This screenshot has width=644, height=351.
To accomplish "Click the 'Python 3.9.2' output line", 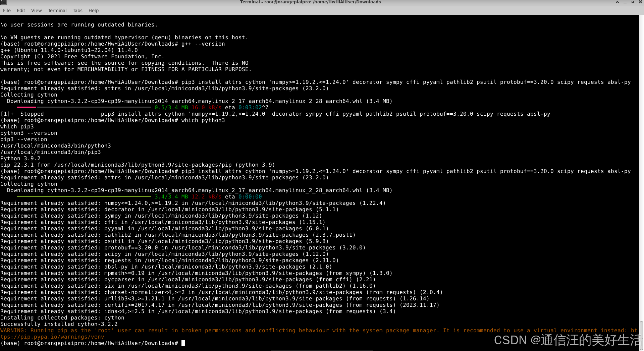I will (x=20, y=159).
